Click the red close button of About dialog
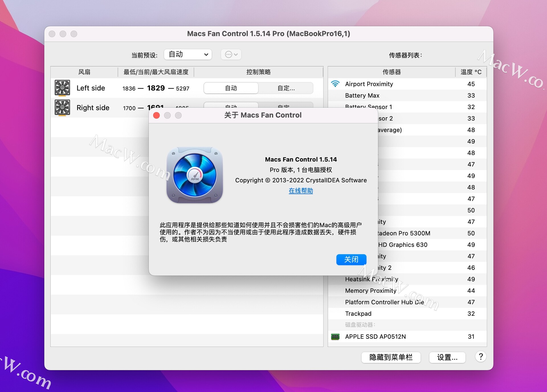The width and height of the screenshot is (547, 392). (156, 115)
